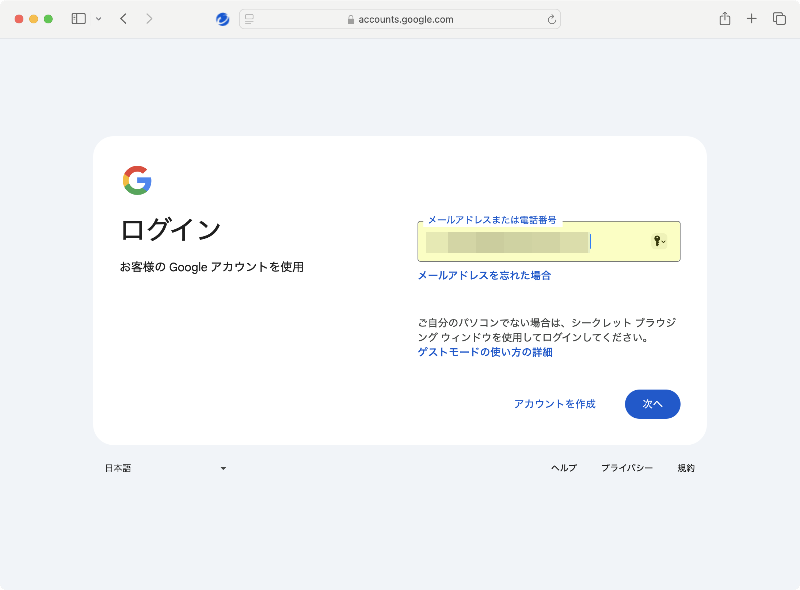Click the アカウントを作成 button

click(x=555, y=404)
